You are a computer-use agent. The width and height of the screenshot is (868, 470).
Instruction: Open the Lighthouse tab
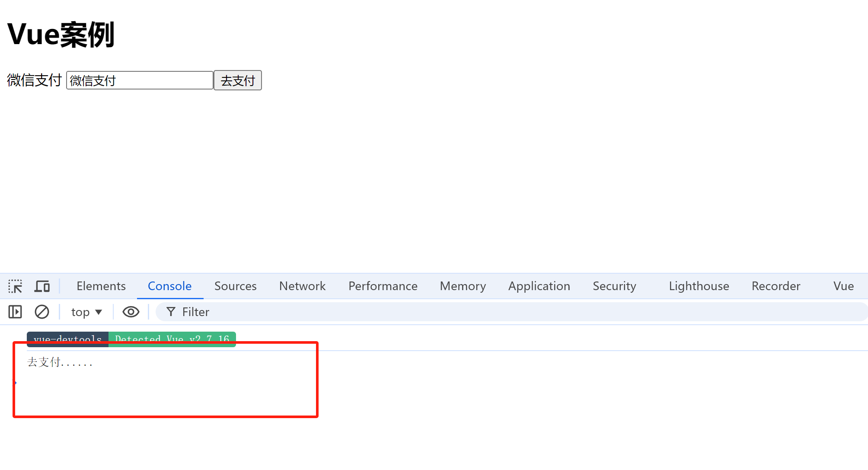point(699,286)
